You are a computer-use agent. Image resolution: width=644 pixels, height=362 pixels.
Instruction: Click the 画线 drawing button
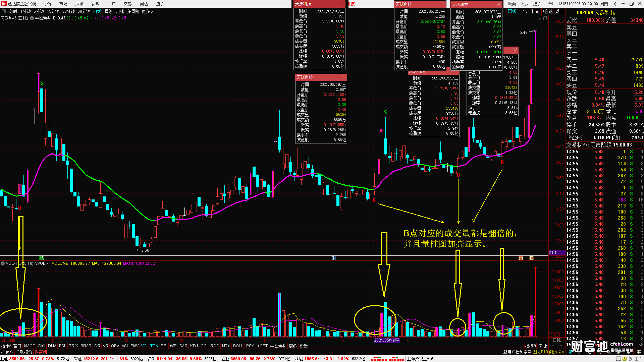coord(512,11)
